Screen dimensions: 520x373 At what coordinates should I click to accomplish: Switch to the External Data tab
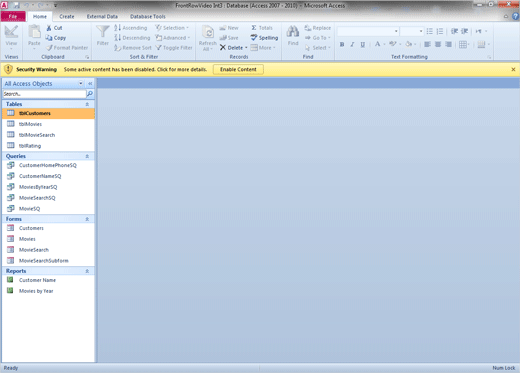[102, 16]
